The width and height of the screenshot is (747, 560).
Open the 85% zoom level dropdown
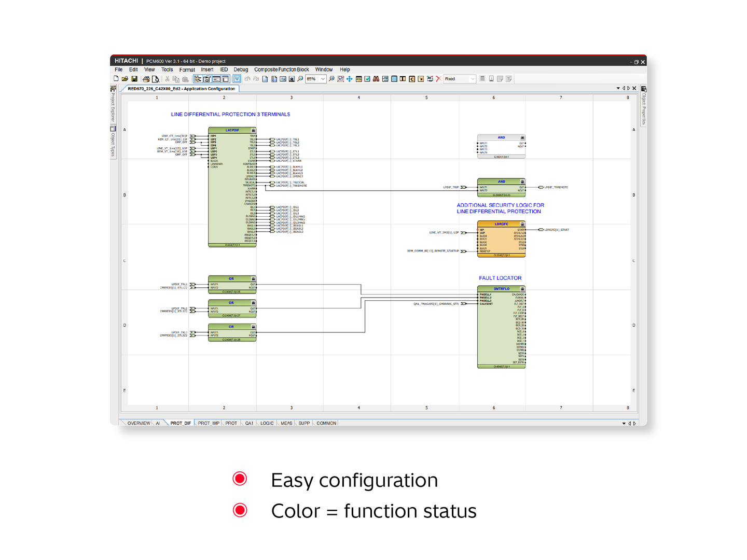pyautogui.click(x=324, y=79)
